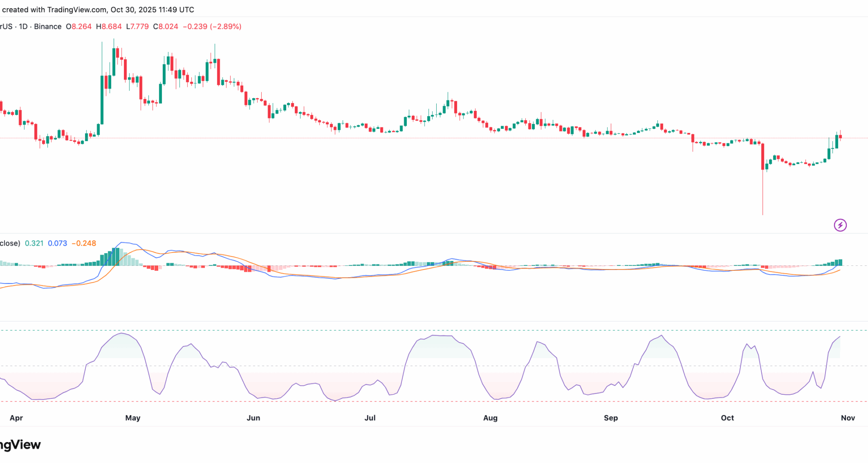Click the High price value 8.684
The height and width of the screenshot is (463, 868).
point(111,27)
